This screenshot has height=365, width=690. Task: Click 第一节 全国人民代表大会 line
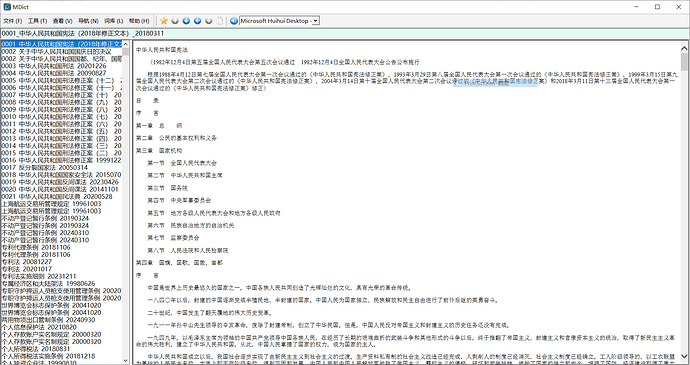point(182,163)
